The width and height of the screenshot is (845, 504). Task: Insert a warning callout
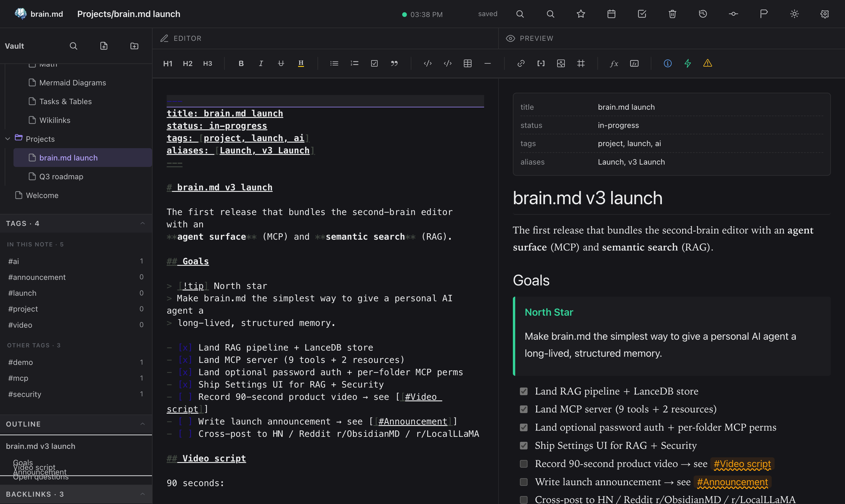point(707,63)
